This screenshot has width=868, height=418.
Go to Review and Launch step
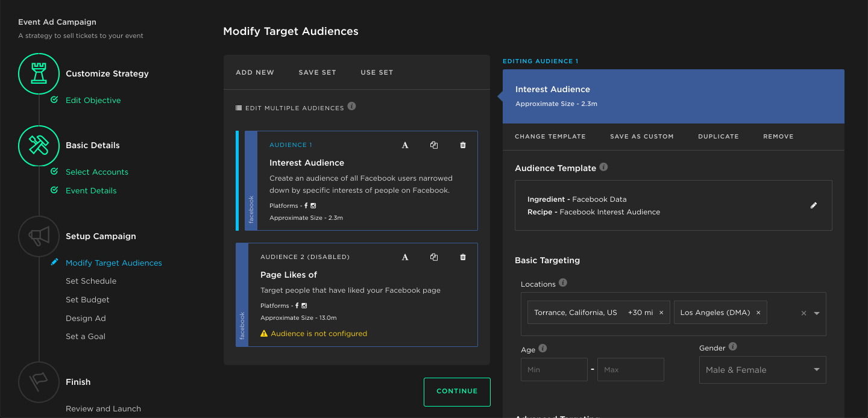pos(103,408)
